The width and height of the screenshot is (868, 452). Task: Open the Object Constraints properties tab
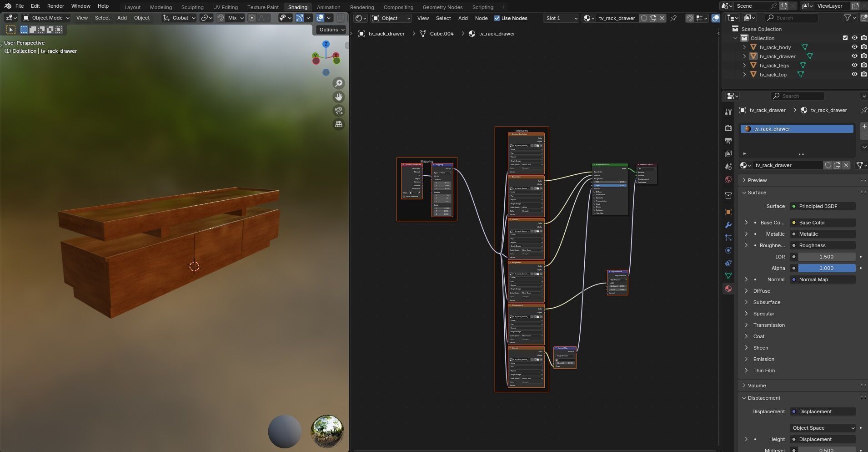(x=728, y=263)
